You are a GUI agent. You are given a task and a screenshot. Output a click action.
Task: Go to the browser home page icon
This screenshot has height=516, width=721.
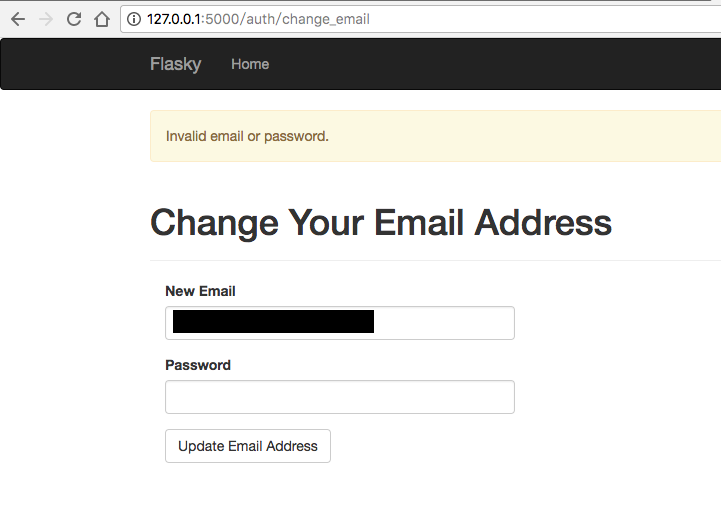click(101, 19)
